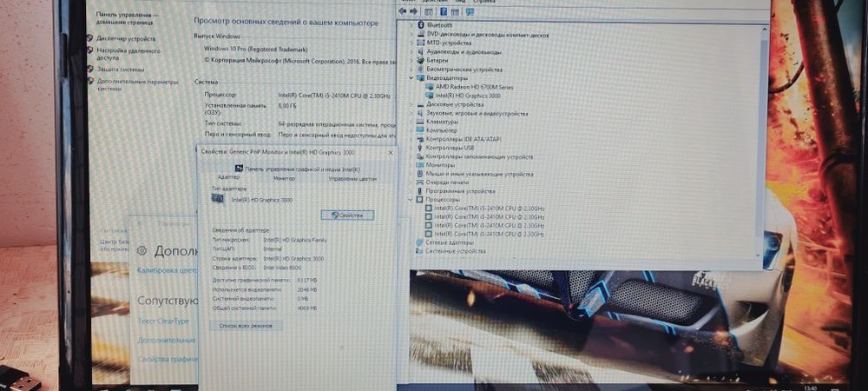Viewport: 868px width, 391px height.
Task: Open Дополнительные параметры системы link
Action: (137, 84)
